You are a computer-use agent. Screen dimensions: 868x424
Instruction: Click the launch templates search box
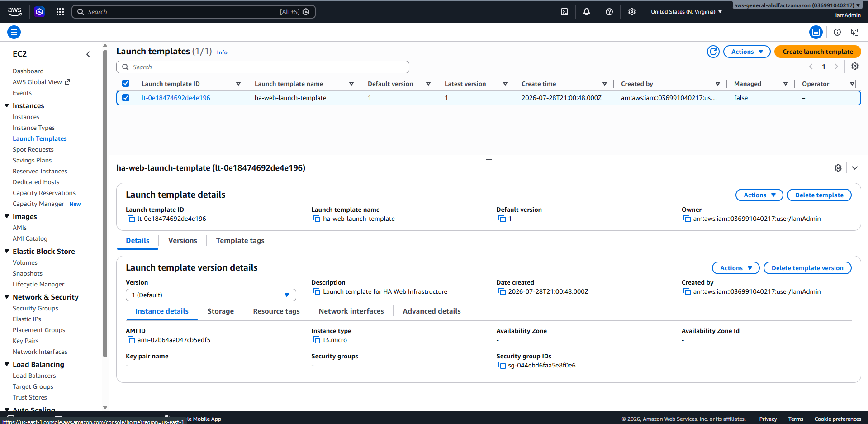[263, 67]
